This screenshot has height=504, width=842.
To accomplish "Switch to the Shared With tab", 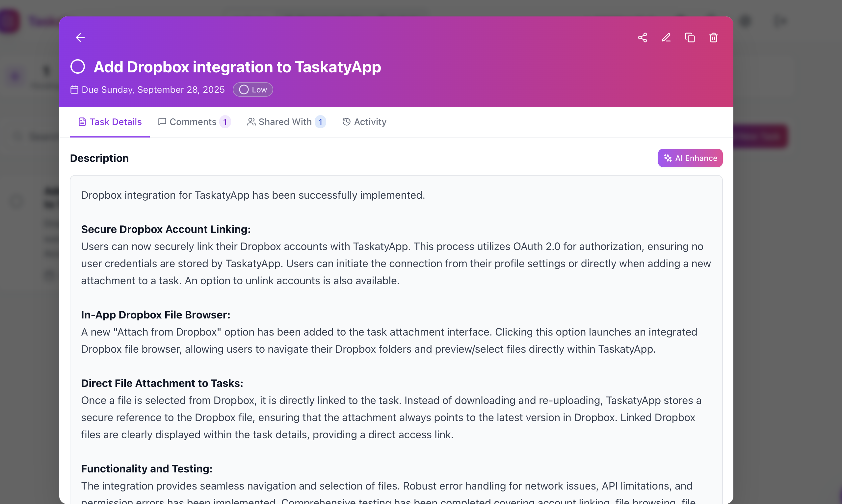I will coord(286,122).
